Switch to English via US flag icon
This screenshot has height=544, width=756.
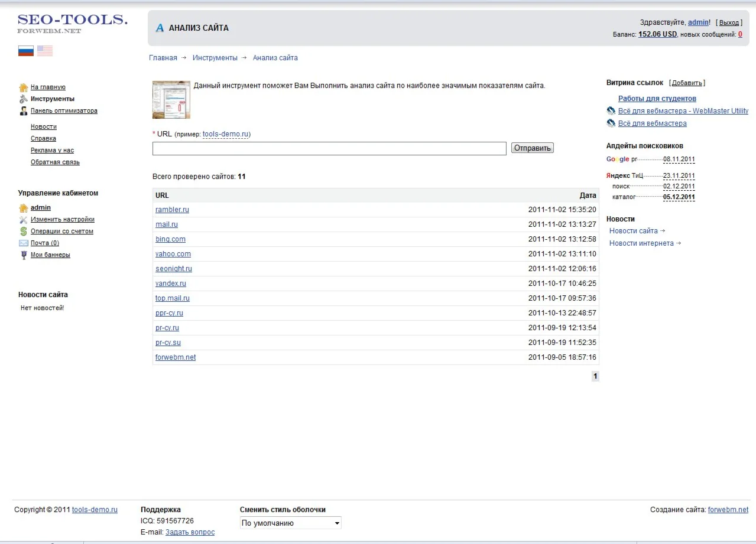(x=45, y=51)
